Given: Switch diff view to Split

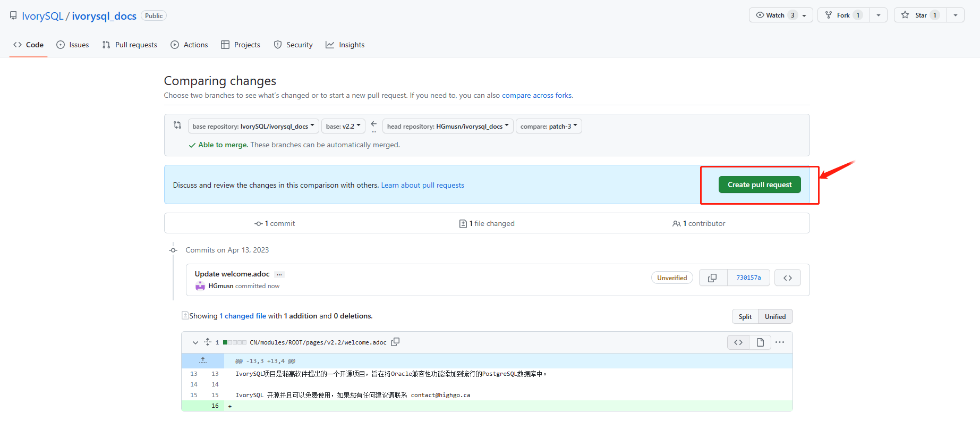Looking at the screenshot, I should [745, 317].
